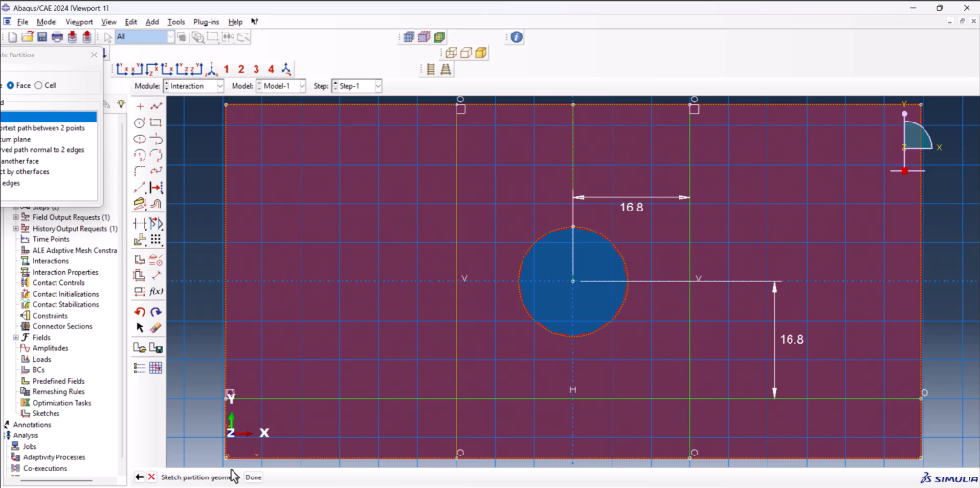980x488 pixels.
Task: Pick the create rectangle sketch tool
Action: tap(156, 122)
